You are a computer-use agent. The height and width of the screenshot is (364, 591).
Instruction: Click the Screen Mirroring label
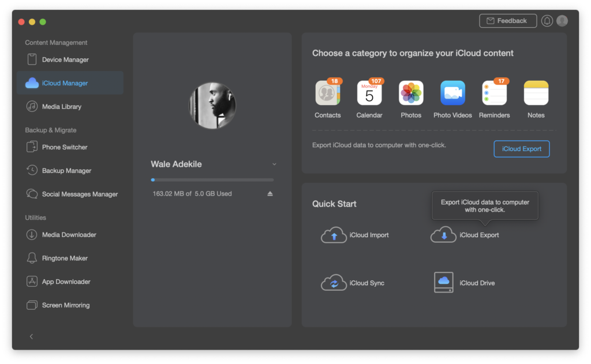point(66,305)
